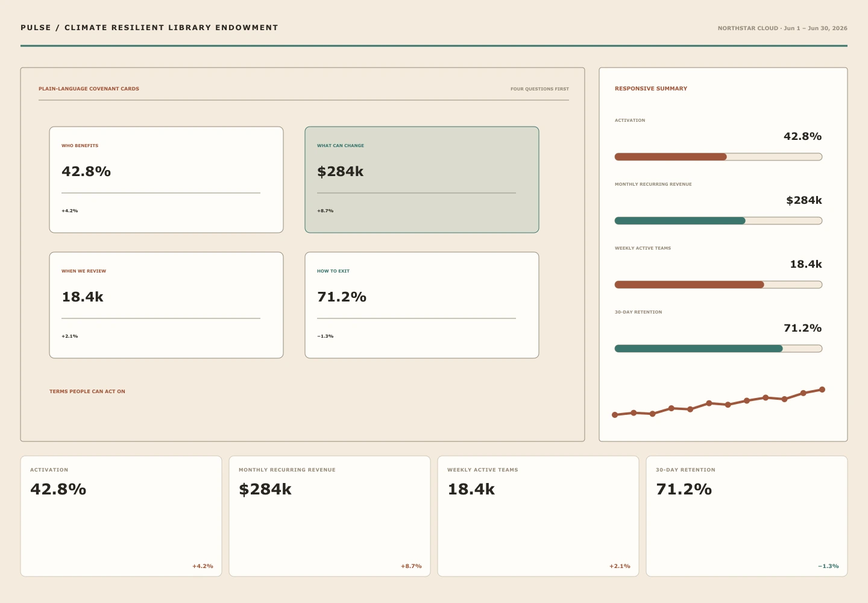Screen dimensions: 868x603
Task: Click the Weekly Active Teams progress bar
Action: (x=719, y=285)
